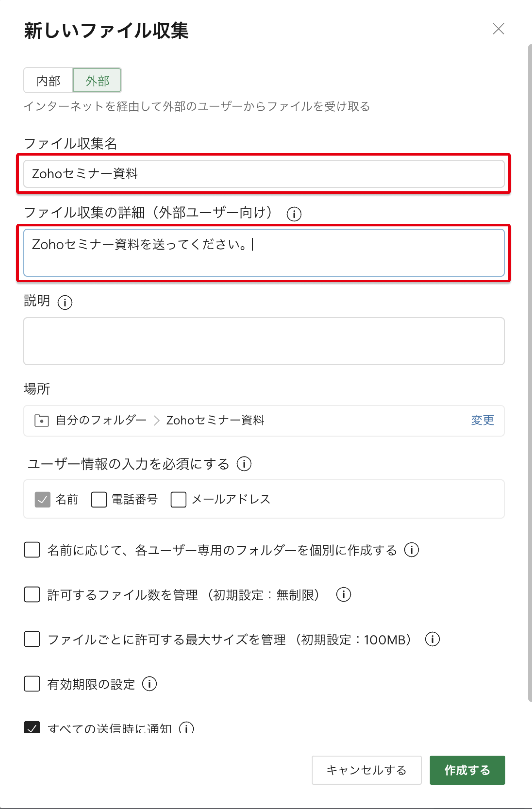Click info icon for per-user folder option
Screen dimensions: 532x809
tap(411, 550)
